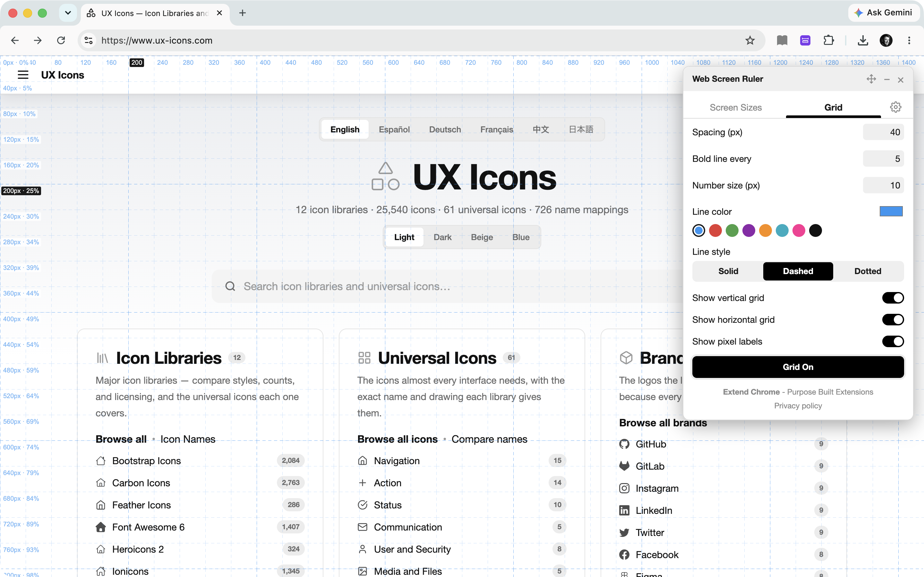
Task: Disable Show horizontal grid switch
Action: (x=893, y=319)
